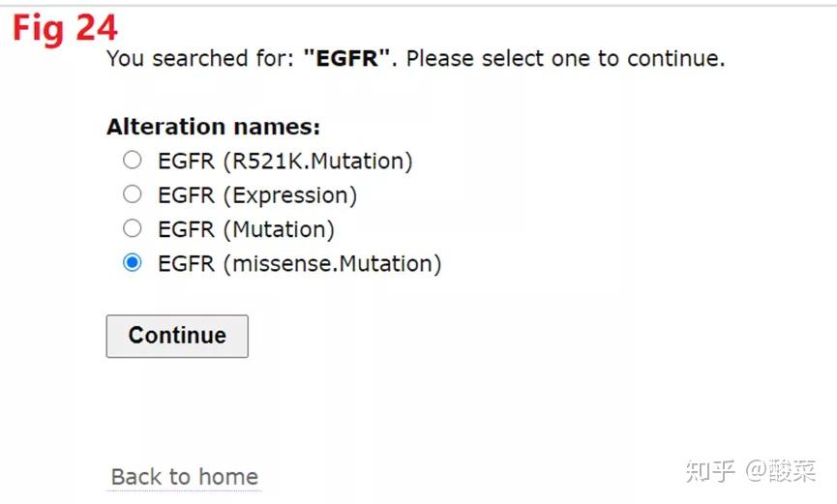Screen dimensions: 837x504
Task: Click the 'EGFR (Mutation)' label text
Action: [x=246, y=229]
